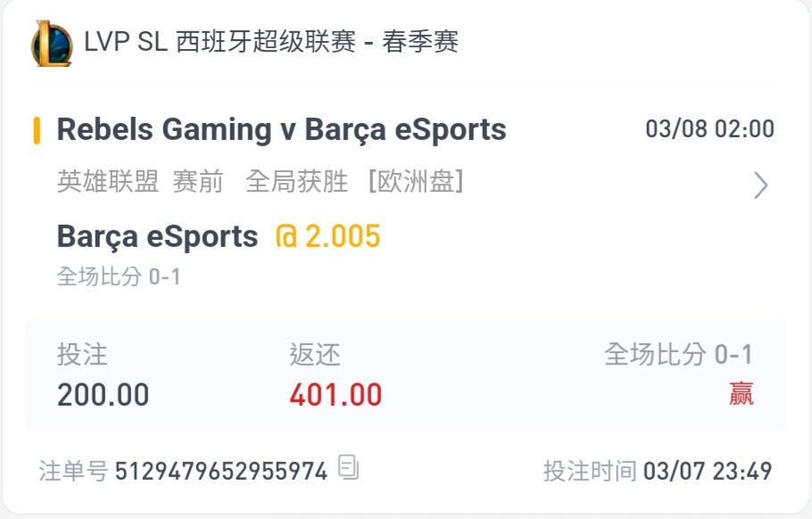812x519 pixels.
Task: Select the yellow match marker bar
Action: [x=37, y=130]
